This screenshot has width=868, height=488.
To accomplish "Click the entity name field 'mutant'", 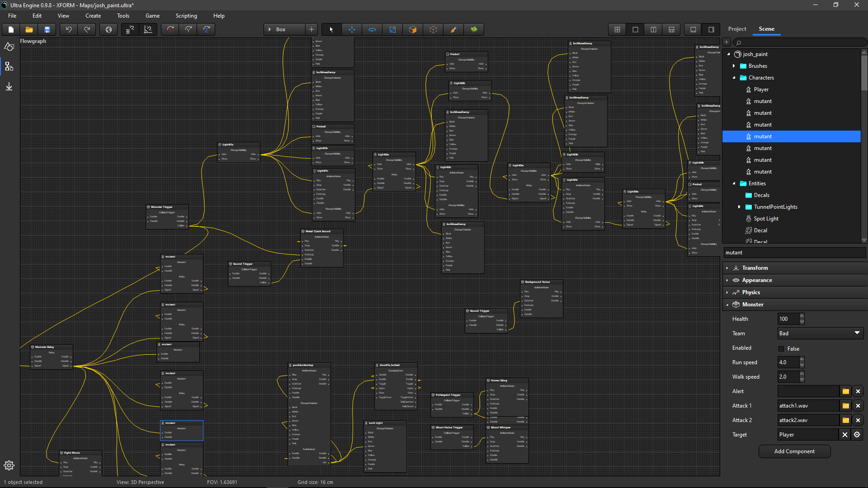I will 794,253.
